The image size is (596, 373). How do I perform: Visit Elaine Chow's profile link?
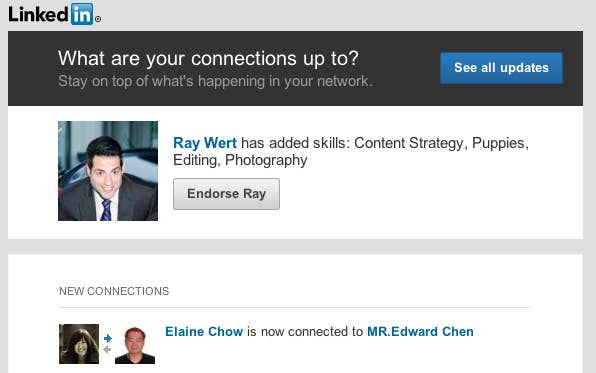(204, 332)
